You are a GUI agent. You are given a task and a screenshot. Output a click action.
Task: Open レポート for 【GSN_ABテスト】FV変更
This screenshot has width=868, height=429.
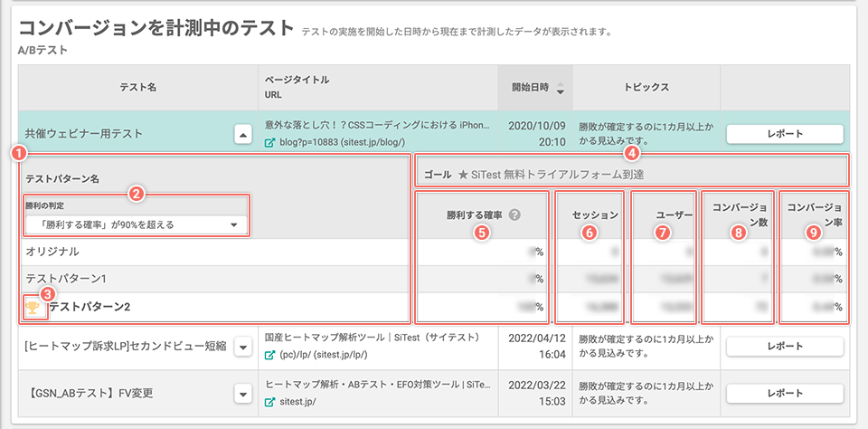pos(785,394)
